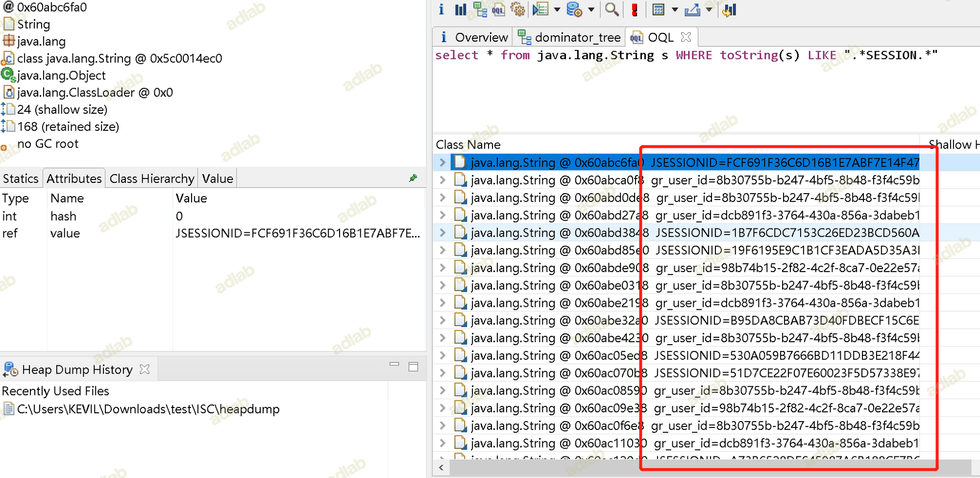Viewport: 980px width, 478px height.
Task: Run Expert System Test reports icon
Action: coord(540,9)
